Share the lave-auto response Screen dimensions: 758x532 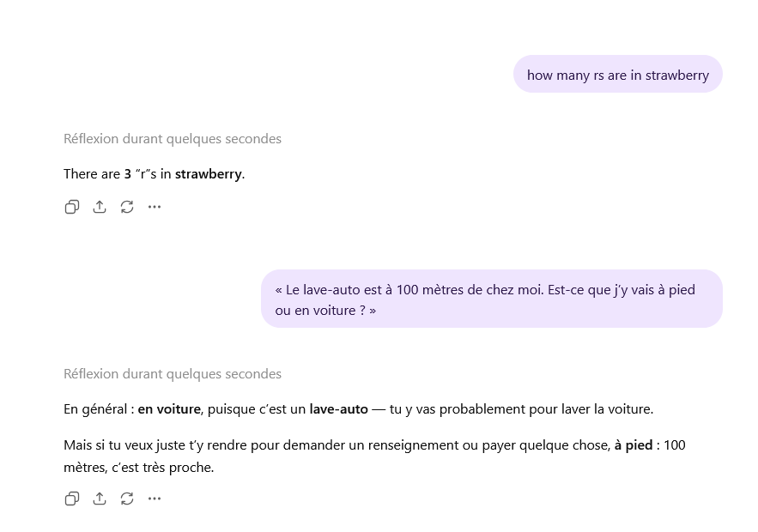[x=100, y=499]
